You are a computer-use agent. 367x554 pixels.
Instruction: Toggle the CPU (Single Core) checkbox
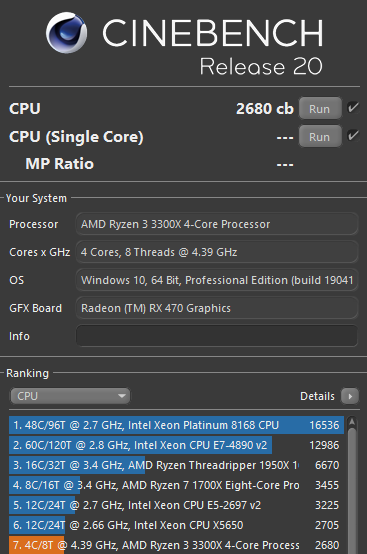pos(353,136)
